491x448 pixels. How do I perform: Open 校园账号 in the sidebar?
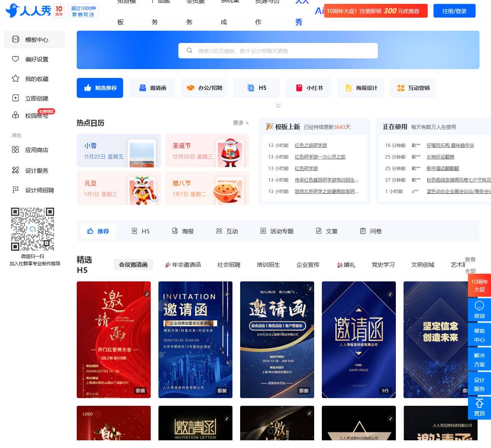point(35,115)
